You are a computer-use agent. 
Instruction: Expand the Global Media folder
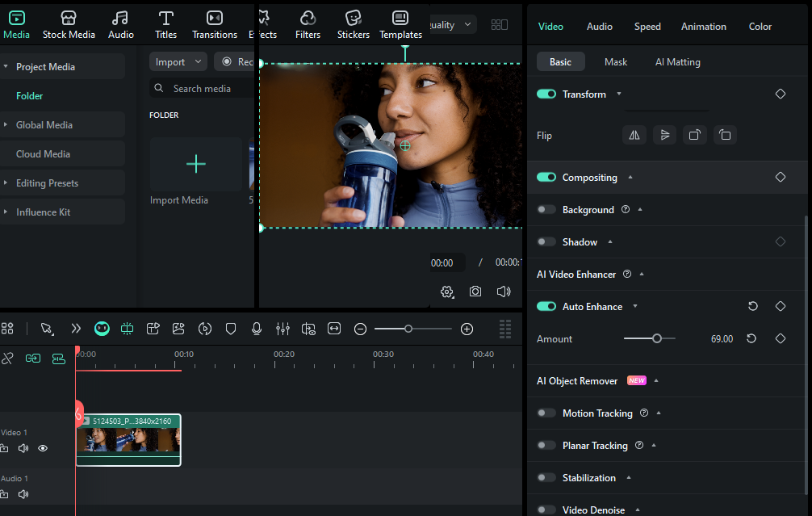pyautogui.click(x=6, y=124)
